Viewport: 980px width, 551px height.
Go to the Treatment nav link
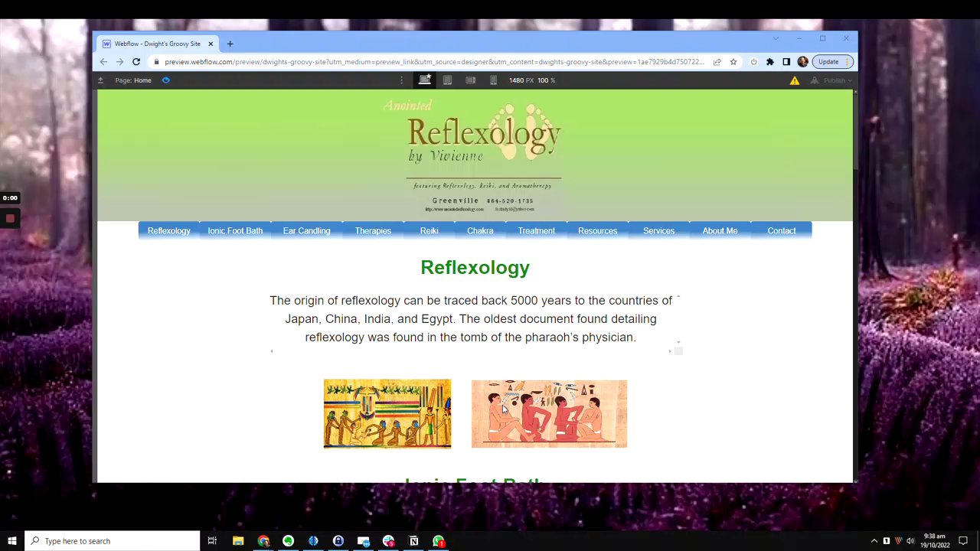click(x=536, y=230)
